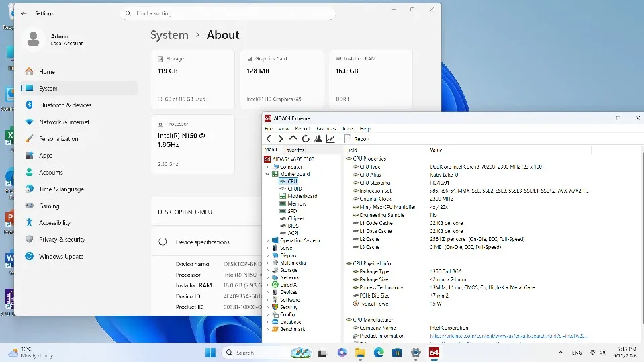Viewport: 644px width, 362px height.
Task: Click the AIDA64 forward navigation arrow
Action: [x=281, y=139]
